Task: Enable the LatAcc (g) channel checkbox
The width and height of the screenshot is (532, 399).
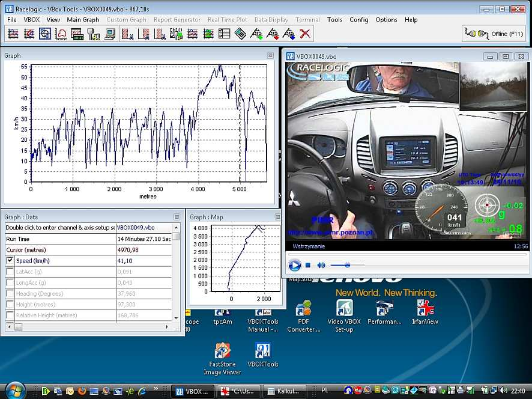Action: 10,272
